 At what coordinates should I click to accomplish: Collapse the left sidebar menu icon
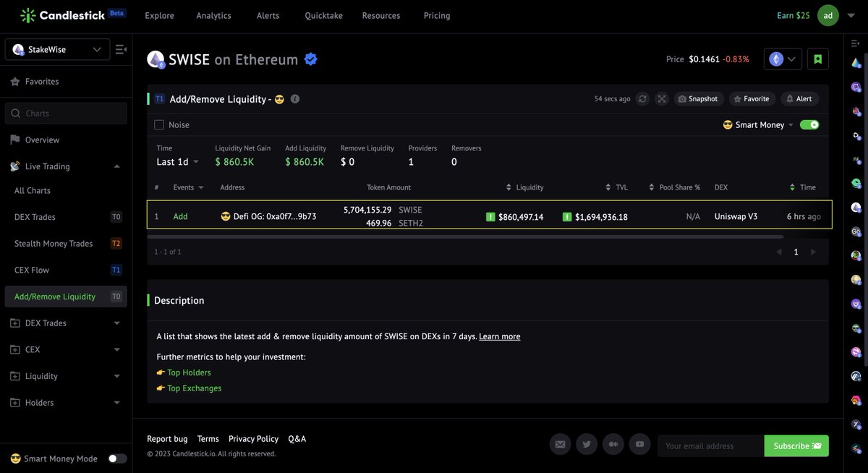tap(121, 50)
